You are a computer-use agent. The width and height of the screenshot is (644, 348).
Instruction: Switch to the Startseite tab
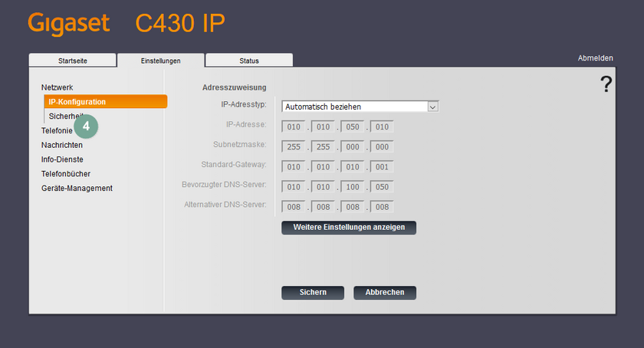click(x=73, y=61)
